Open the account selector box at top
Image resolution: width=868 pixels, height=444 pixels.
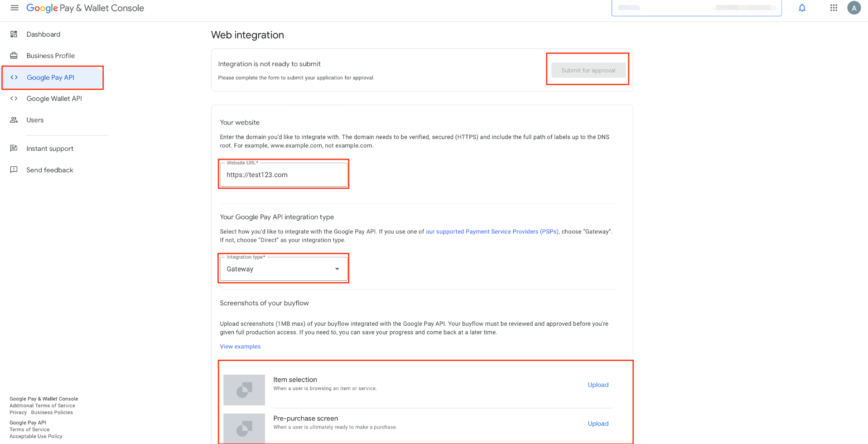click(696, 8)
